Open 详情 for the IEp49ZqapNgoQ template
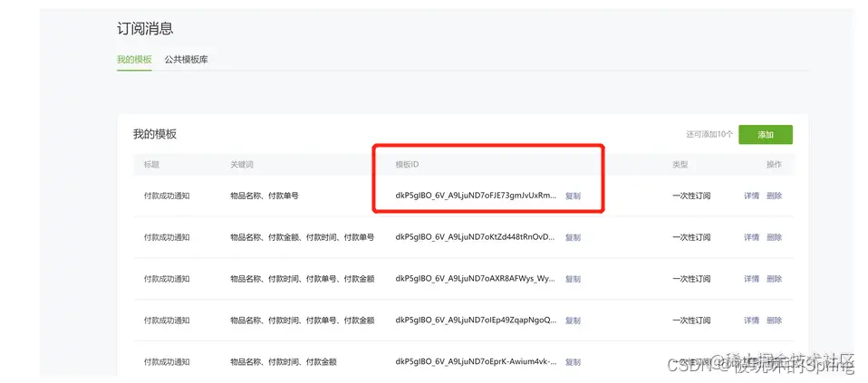This screenshot has width=868, height=383. (751, 320)
